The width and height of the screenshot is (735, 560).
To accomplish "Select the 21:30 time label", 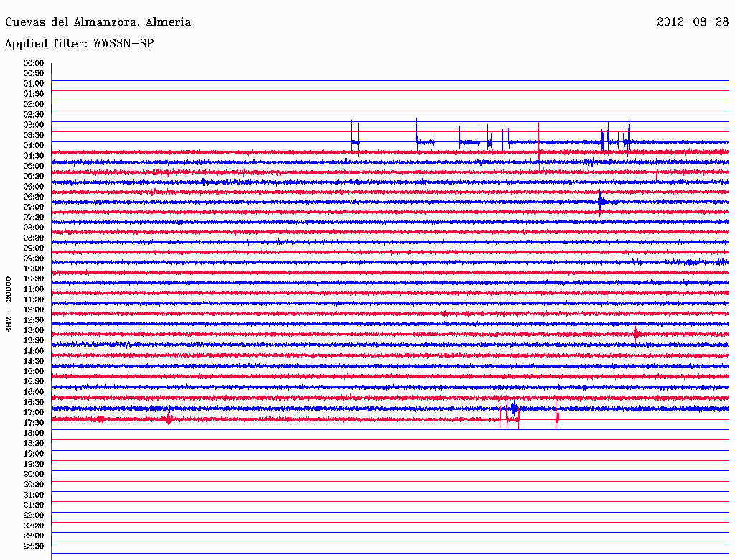I will [x=34, y=505].
